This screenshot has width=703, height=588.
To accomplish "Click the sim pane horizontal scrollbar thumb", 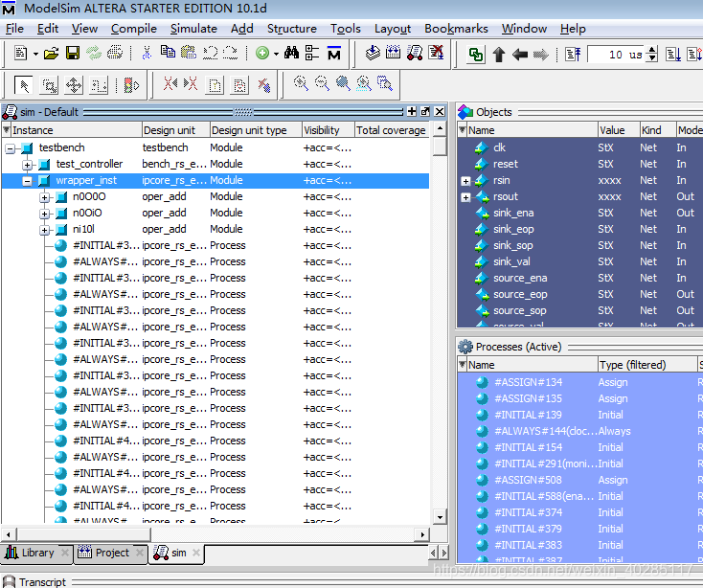I will [84, 534].
